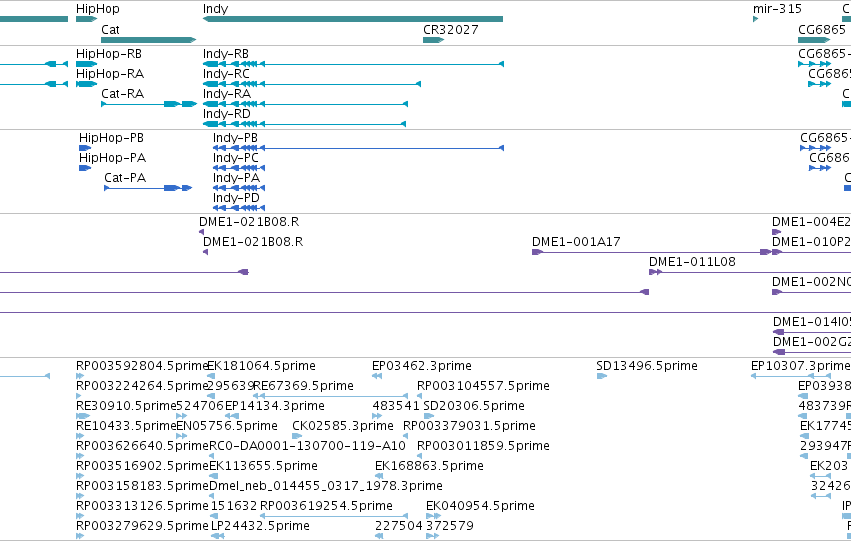The width and height of the screenshot is (851, 541).
Task: Select the Indy-RD transcript label
Action: pos(226,114)
